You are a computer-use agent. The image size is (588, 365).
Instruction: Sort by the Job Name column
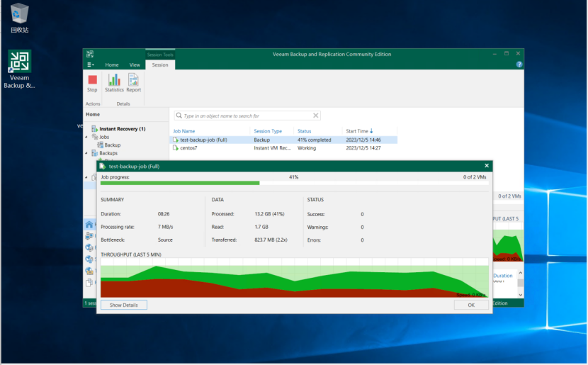click(184, 131)
